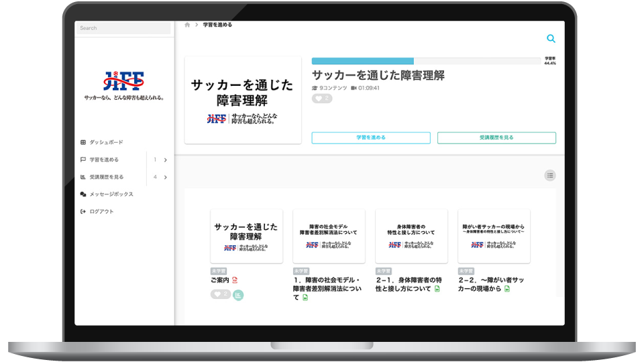Click the chat bubbles icon for メッセージボックス
Viewport: 644px width, 362px height.
(x=83, y=194)
